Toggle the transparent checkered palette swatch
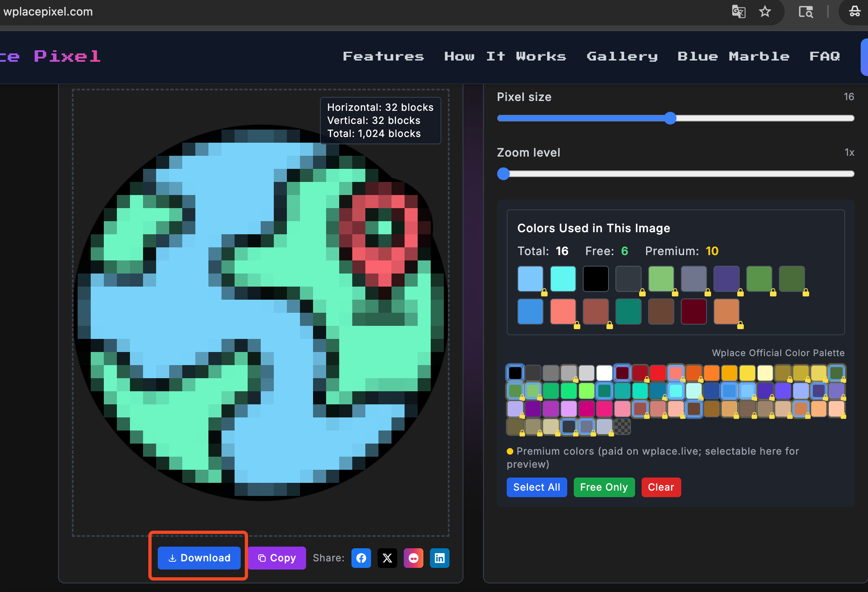The image size is (868, 592). pyautogui.click(x=622, y=427)
